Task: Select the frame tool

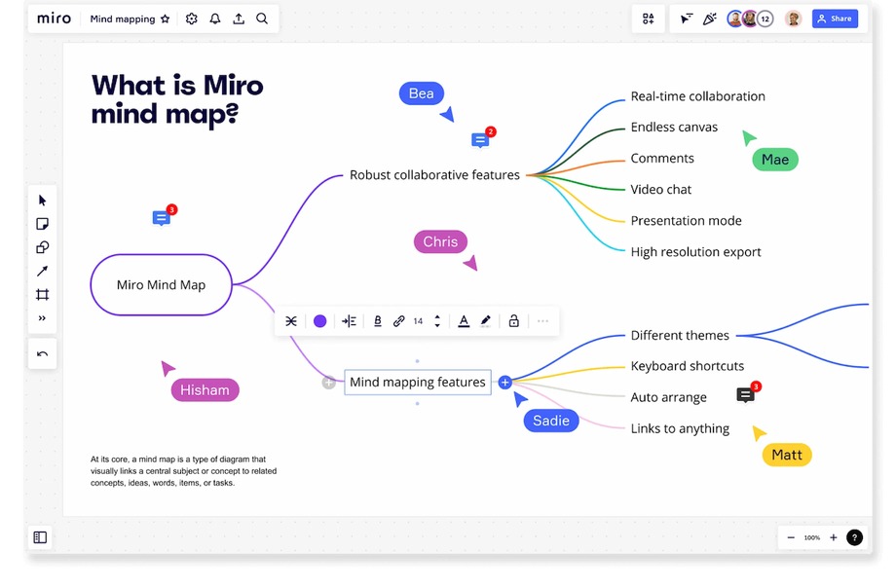Action: coord(42,294)
